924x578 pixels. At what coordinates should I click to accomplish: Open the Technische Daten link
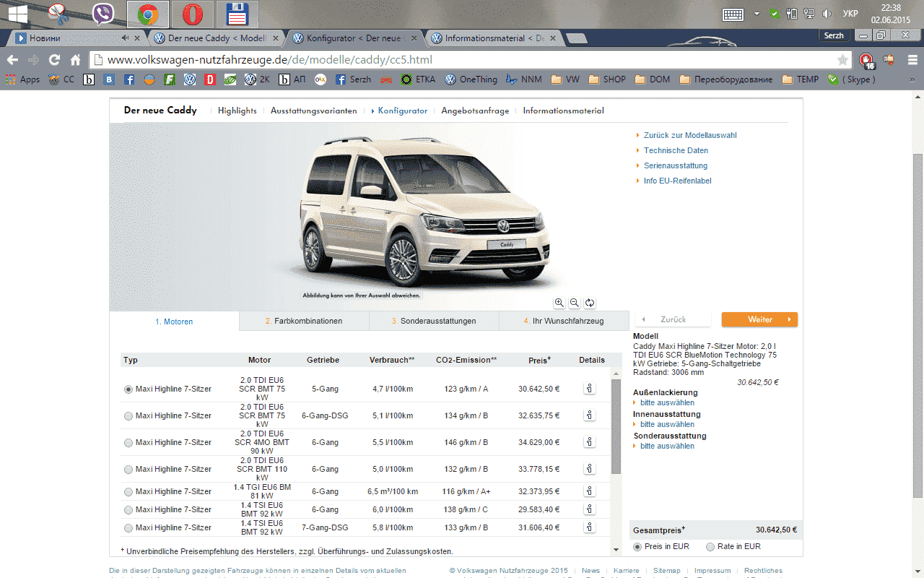click(x=676, y=150)
